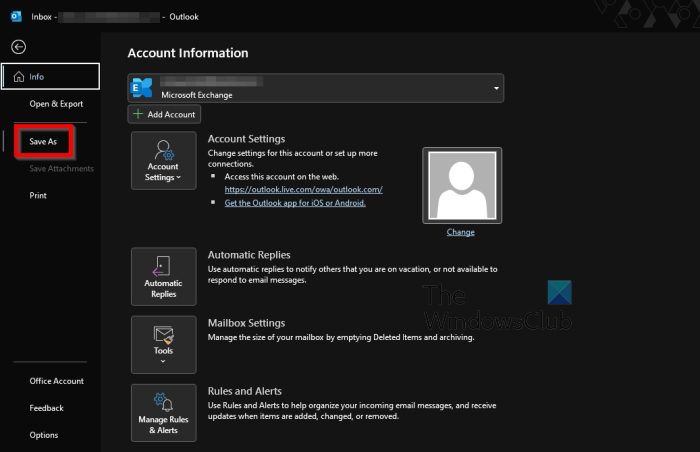Click the Mailbox Settings heading text
700x452 pixels.
pyautogui.click(x=246, y=323)
